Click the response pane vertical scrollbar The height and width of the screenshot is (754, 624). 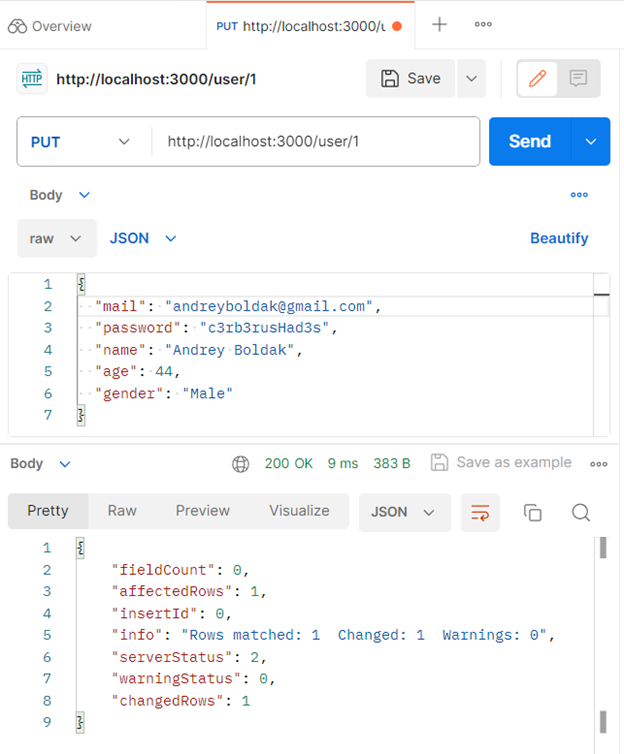point(602,630)
